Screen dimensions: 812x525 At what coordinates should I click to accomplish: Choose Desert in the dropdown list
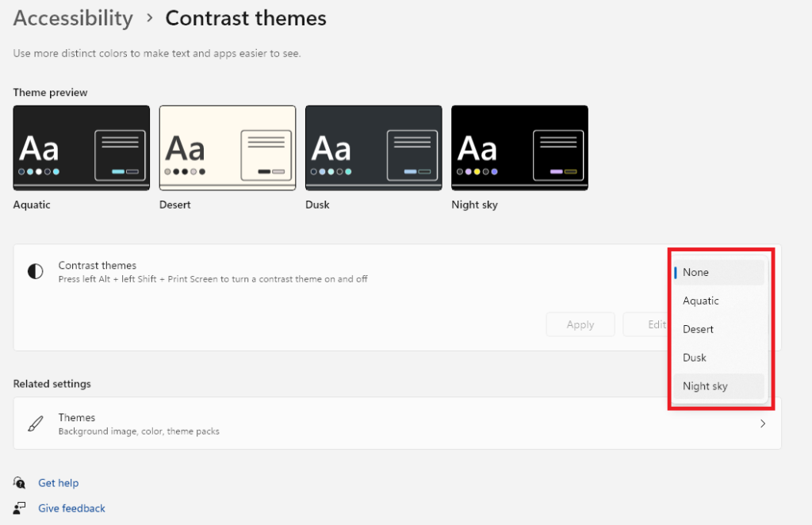click(718, 329)
